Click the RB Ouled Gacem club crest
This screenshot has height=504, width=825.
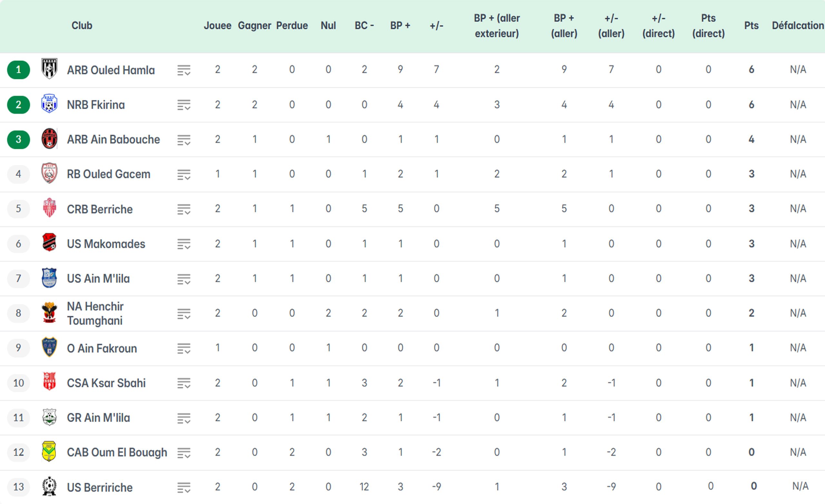(49, 173)
